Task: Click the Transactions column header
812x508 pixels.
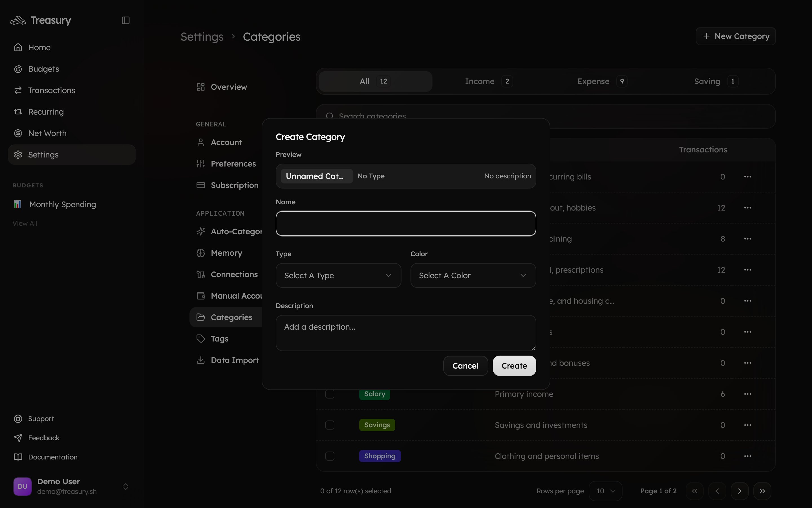Action: coord(703,150)
